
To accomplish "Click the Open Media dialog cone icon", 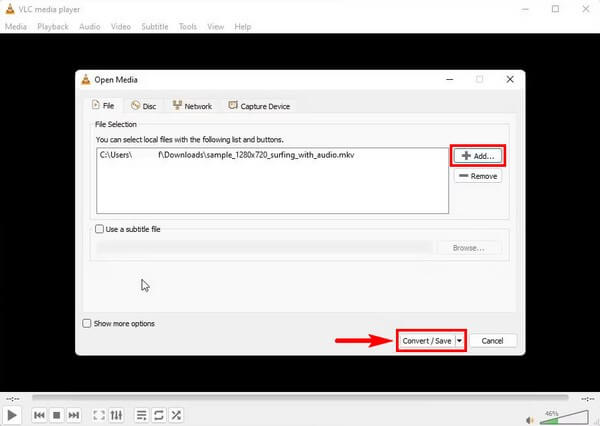I will [86, 79].
